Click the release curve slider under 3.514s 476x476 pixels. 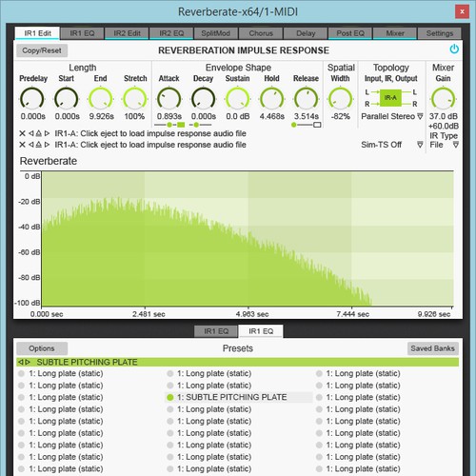307,125
